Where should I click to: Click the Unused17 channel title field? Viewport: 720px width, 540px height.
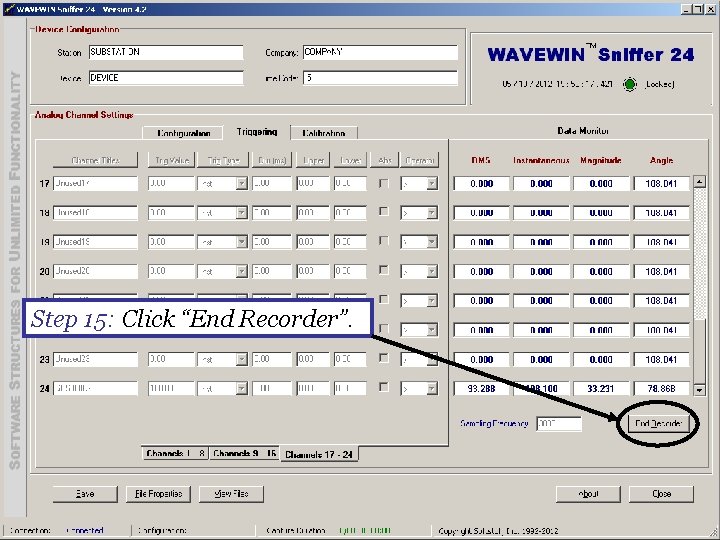[x=96, y=184]
